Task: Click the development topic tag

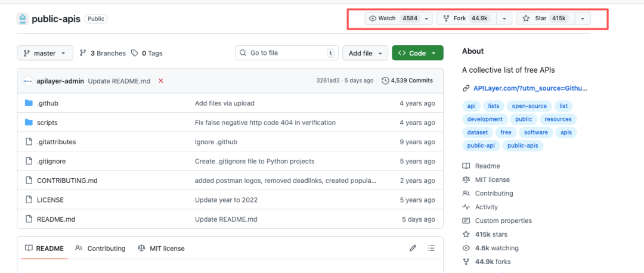Action: tap(485, 119)
